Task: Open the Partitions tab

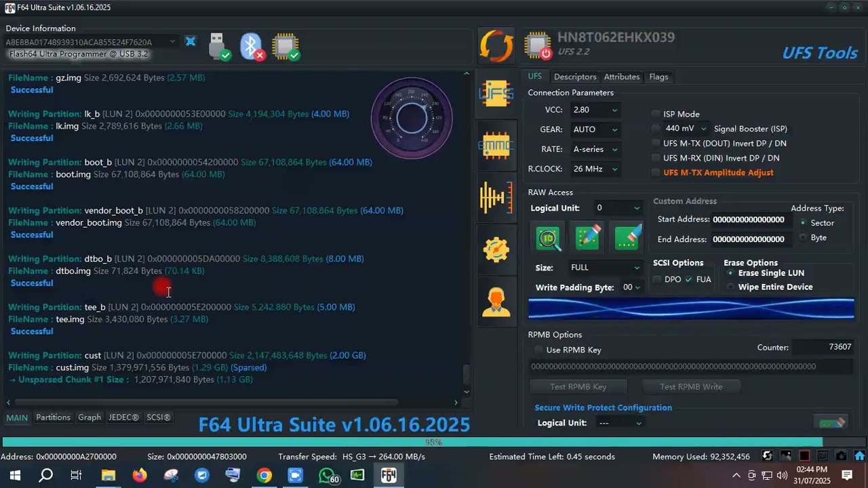Action: tap(53, 418)
